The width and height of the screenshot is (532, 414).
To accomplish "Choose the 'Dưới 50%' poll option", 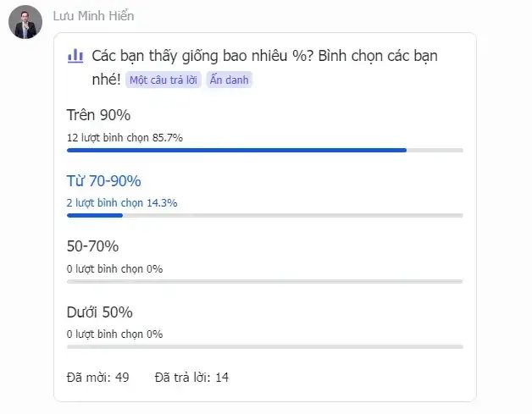I will point(99,312).
